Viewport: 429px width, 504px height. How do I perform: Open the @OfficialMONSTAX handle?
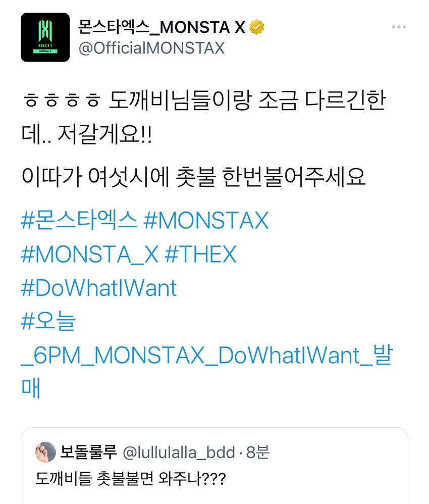pos(151,48)
